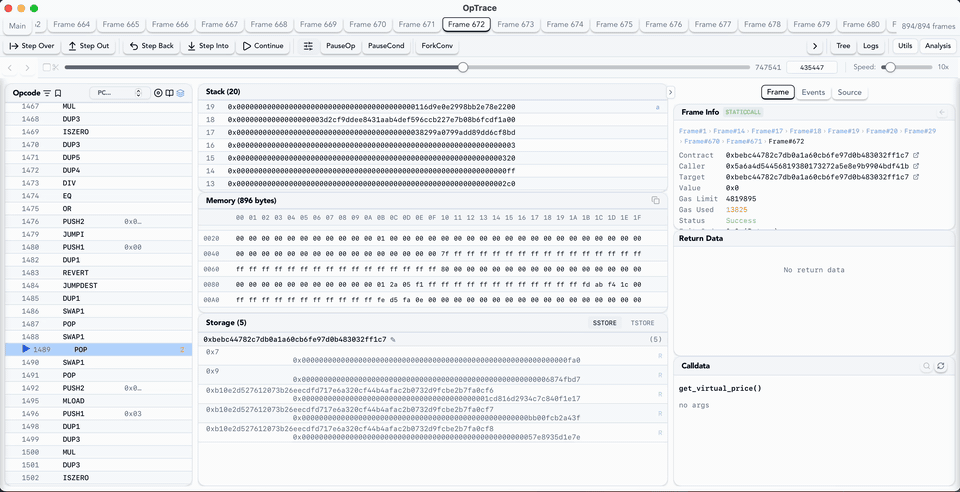The width and height of the screenshot is (960, 492).
Task: Select the MLOAD opcode row at 1495
Action: 99,401
